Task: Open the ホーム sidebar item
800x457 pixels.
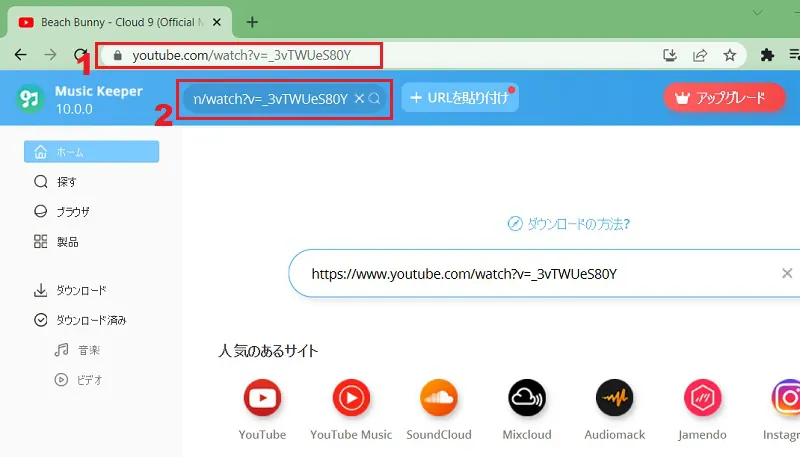Action: click(x=91, y=152)
